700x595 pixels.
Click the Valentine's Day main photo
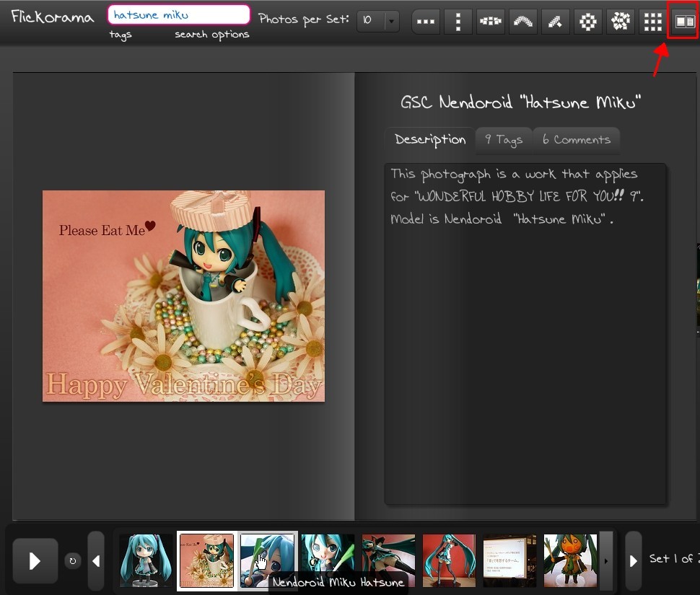183,296
